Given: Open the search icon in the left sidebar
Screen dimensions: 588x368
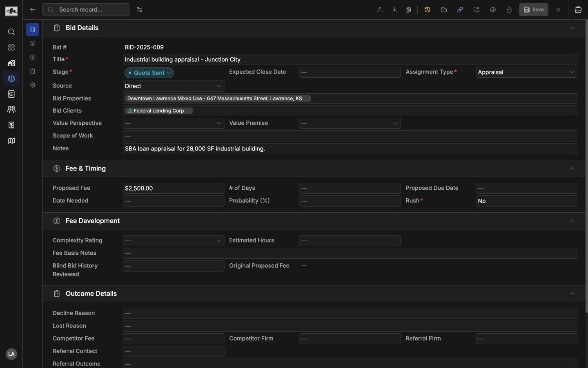Looking at the screenshot, I should 11,32.
